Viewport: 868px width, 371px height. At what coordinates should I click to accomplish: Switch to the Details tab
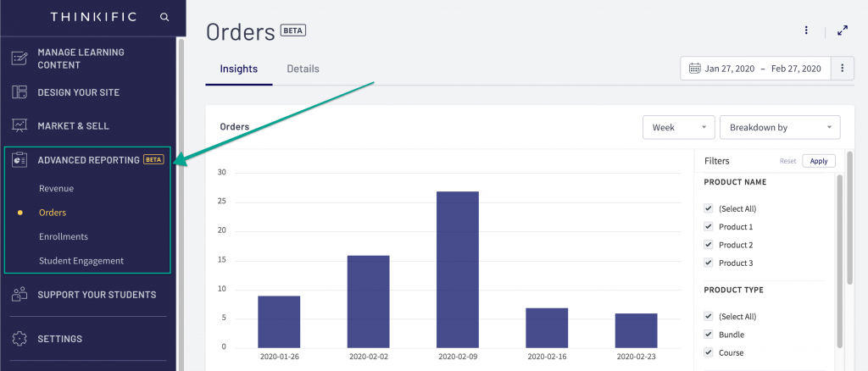pos(303,69)
